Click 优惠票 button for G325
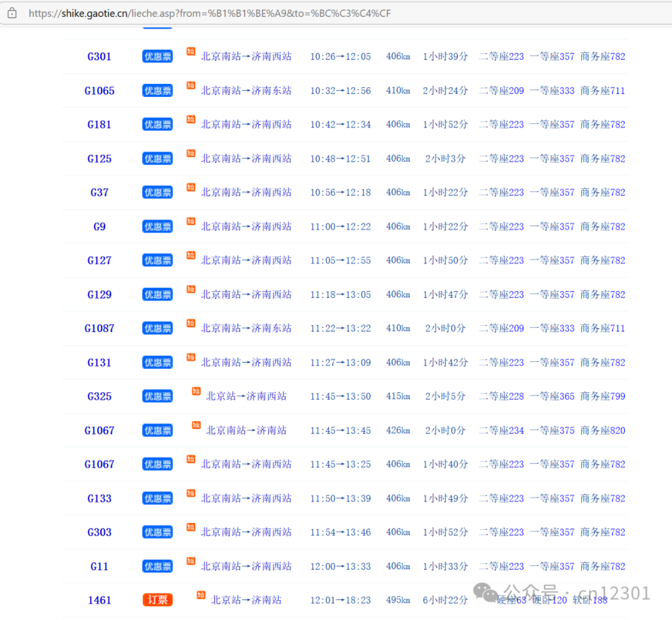The image size is (672, 620). coord(157,397)
